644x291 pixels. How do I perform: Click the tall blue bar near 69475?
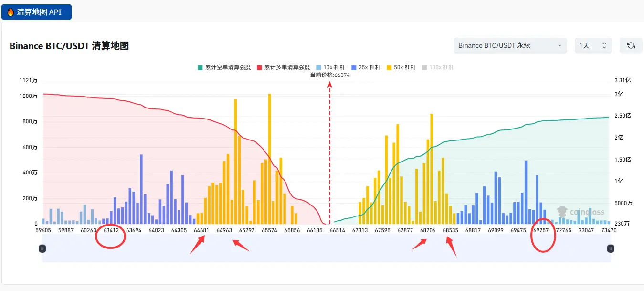coord(526,192)
